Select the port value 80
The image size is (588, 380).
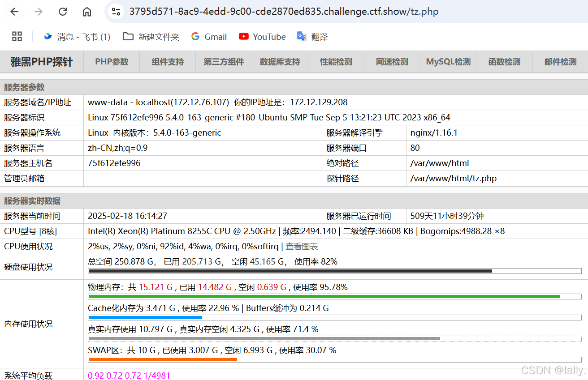(415, 148)
